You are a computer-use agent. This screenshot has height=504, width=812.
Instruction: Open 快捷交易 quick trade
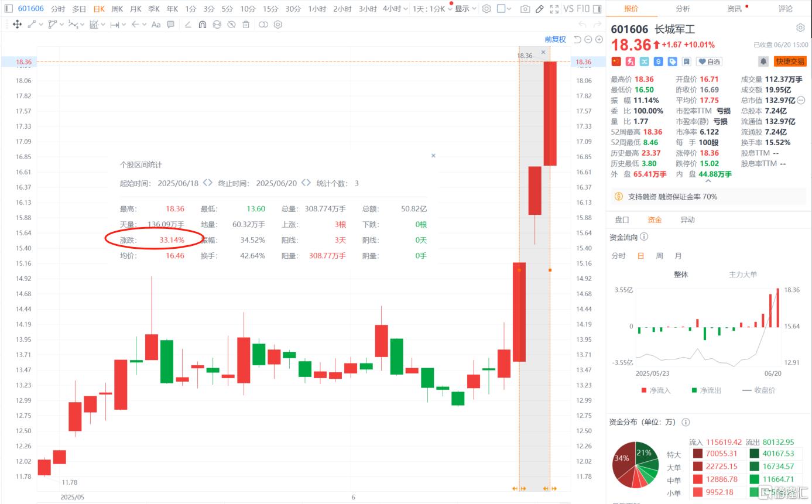pos(790,61)
